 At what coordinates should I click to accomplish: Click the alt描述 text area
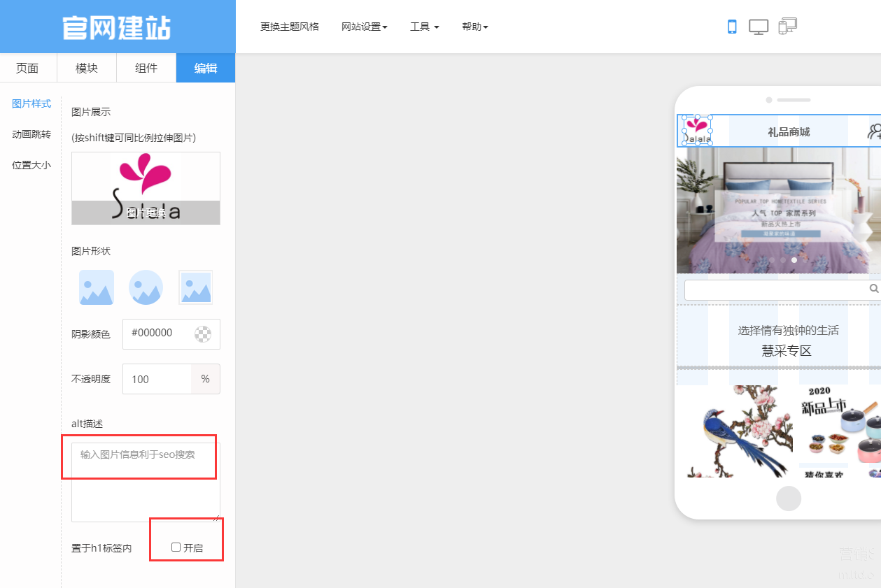(x=146, y=482)
